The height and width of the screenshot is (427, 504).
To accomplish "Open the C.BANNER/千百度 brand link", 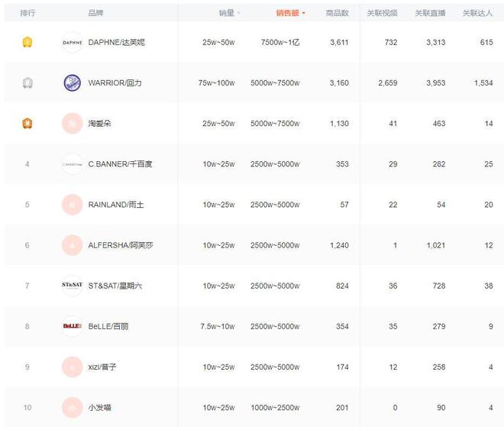I will point(120,164).
